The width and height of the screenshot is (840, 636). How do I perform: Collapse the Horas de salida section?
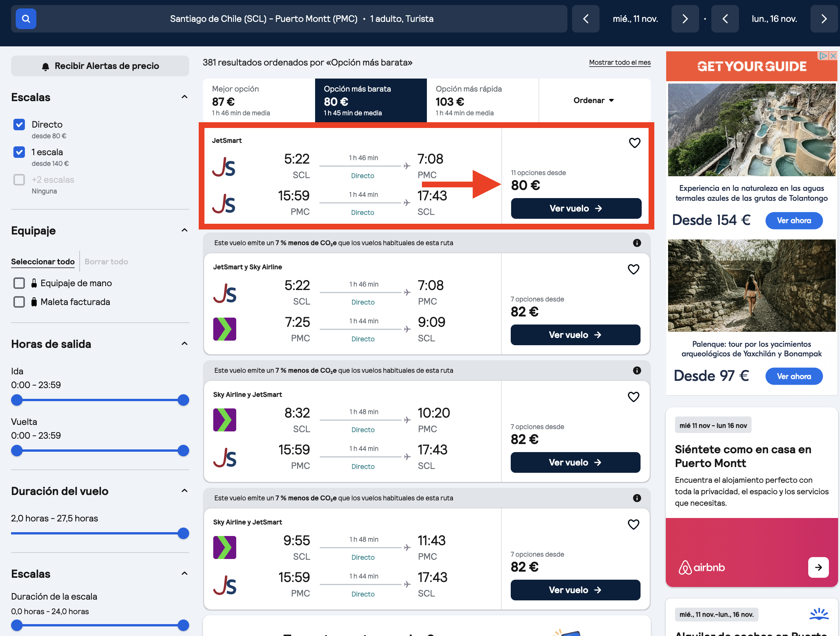(x=185, y=344)
